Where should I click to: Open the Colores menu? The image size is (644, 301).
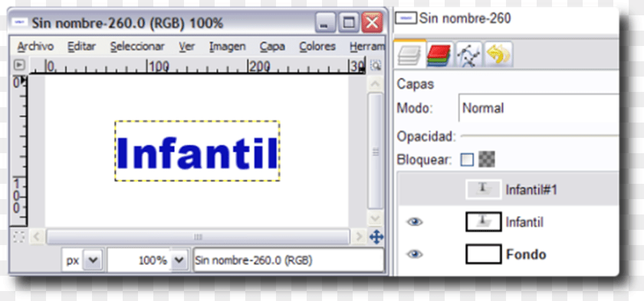pyautogui.click(x=317, y=47)
